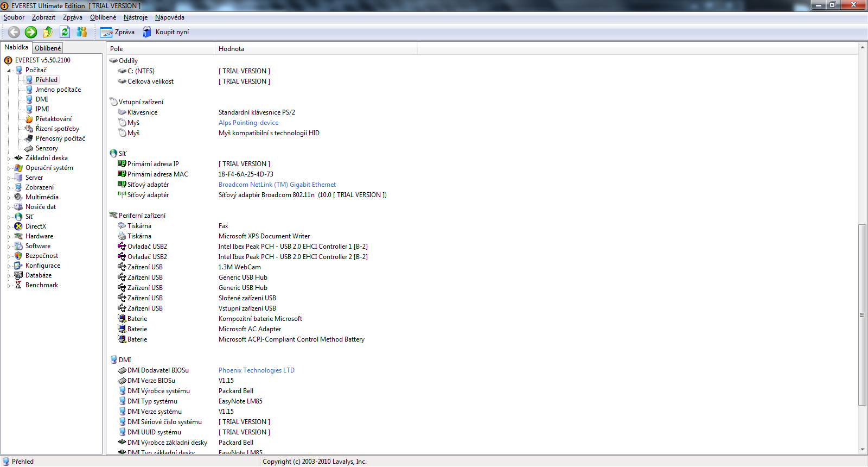Click the vertical scrollbar thumb
Screen dimensions: 868x467
pos(863,315)
